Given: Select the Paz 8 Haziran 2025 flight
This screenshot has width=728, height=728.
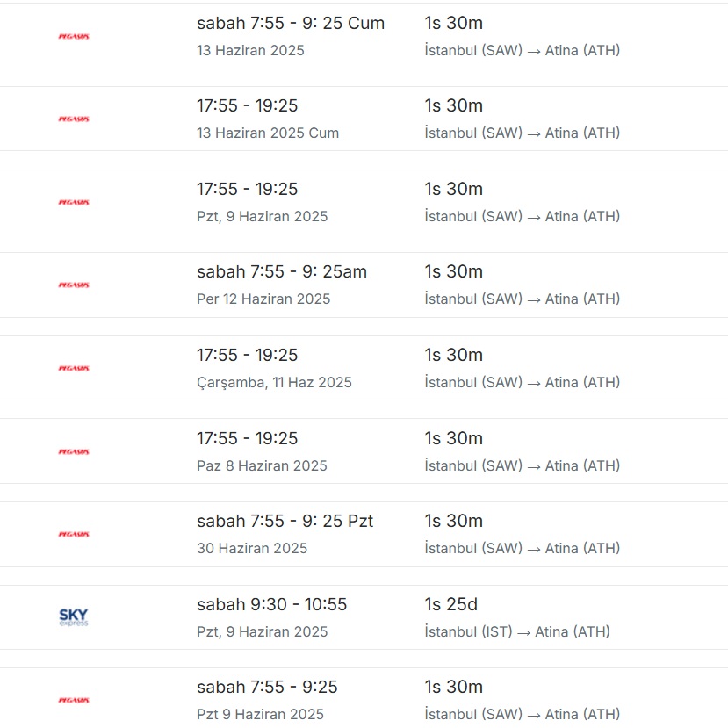Looking at the screenshot, I should click(x=364, y=450).
